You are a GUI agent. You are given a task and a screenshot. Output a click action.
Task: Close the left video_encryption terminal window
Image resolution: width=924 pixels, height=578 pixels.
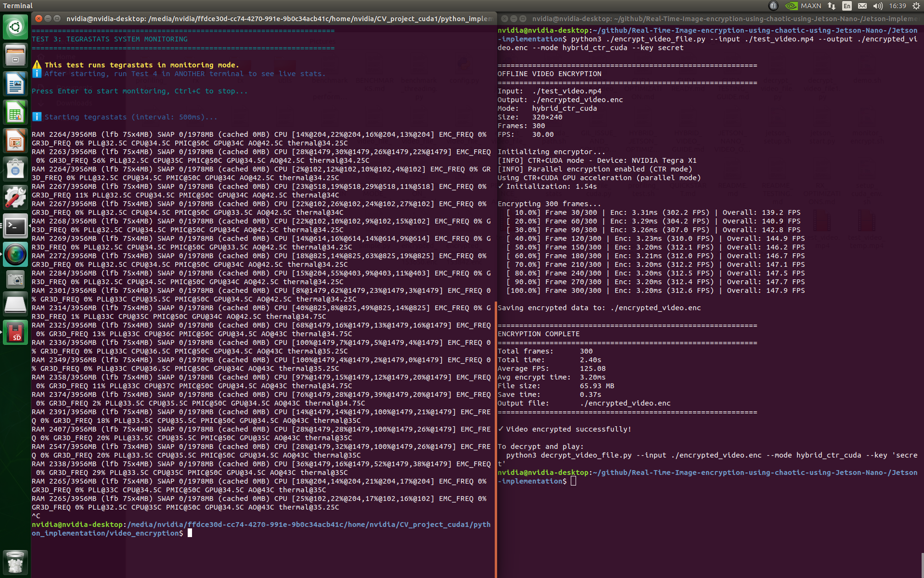click(x=38, y=18)
